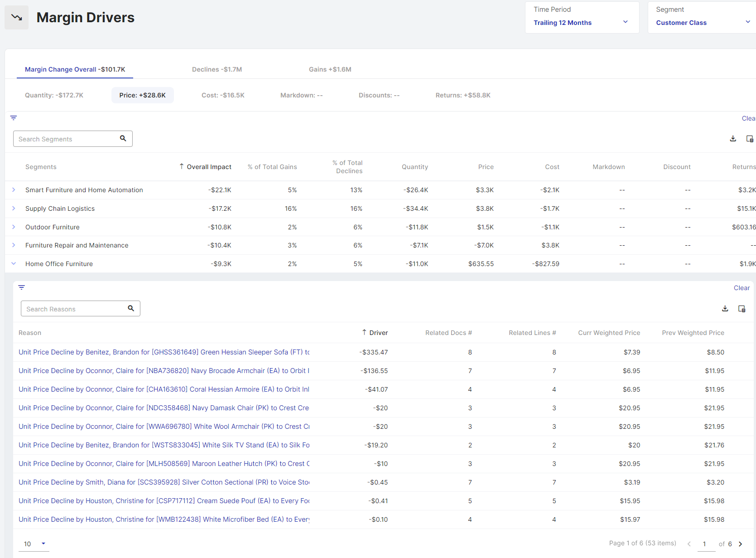Download the segments table data

pyautogui.click(x=733, y=139)
